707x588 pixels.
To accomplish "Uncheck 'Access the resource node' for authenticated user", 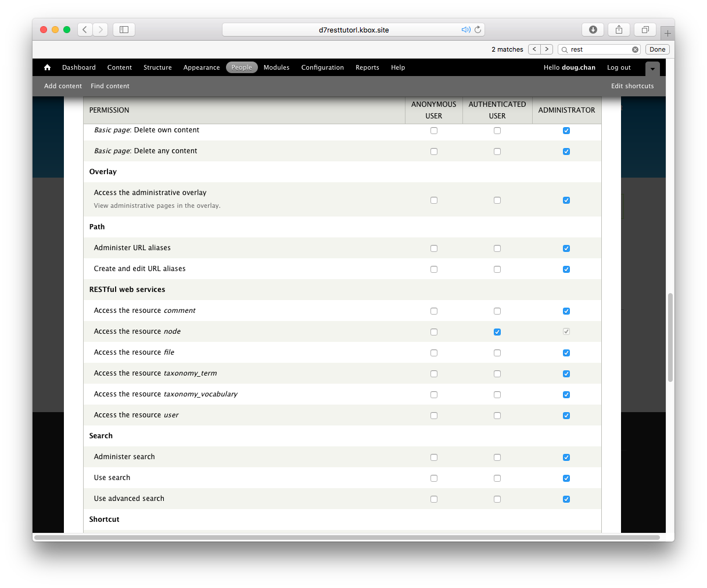I will click(x=497, y=332).
